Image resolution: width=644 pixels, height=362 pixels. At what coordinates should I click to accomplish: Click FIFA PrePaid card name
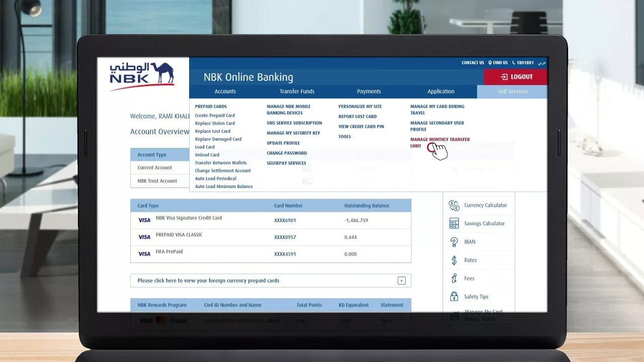click(x=169, y=252)
